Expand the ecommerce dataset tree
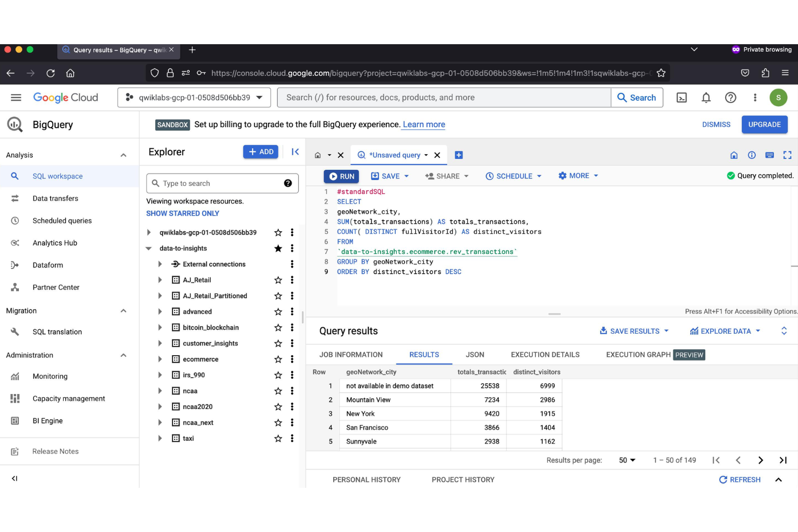Screen dimensions: 798x532 click(x=160, y=359)
